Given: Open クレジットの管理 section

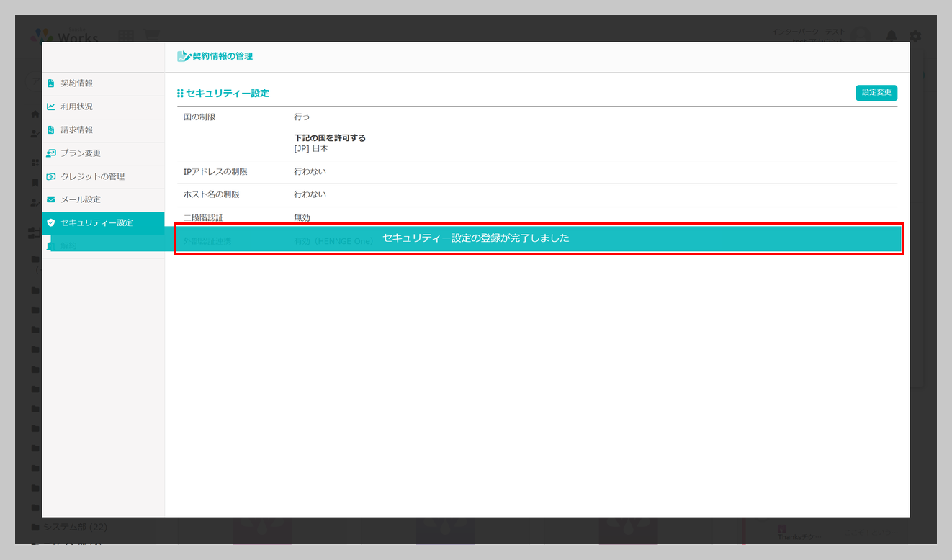Looking at the screenshot, I should (x=103, y=176).
